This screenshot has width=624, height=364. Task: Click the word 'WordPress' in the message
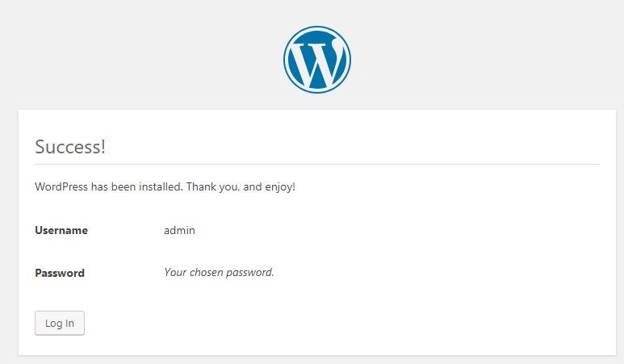tap(61, 186)
